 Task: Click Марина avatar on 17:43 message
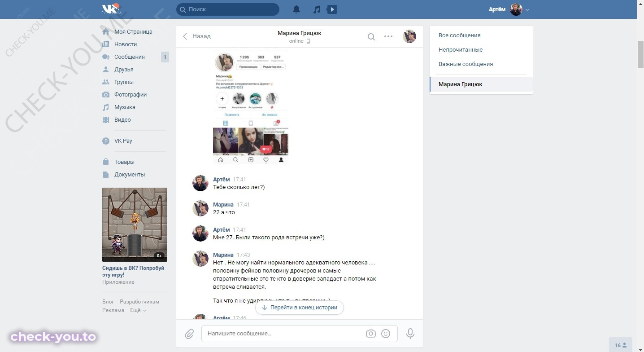tap(200, 259)
